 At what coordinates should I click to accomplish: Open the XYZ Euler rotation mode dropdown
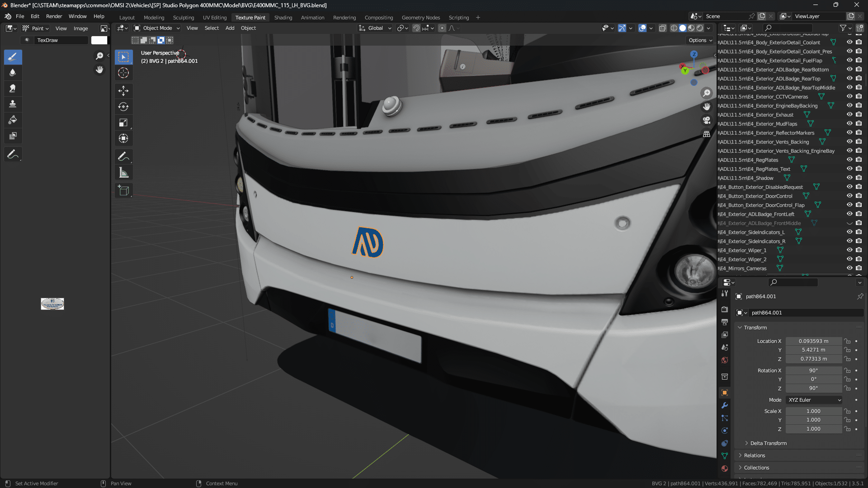814,400
